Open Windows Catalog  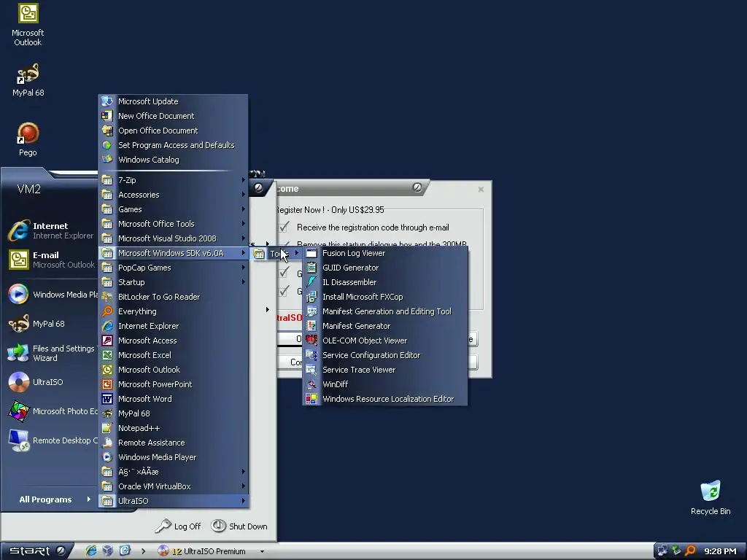pyautogui.click(x=174, y=160)
